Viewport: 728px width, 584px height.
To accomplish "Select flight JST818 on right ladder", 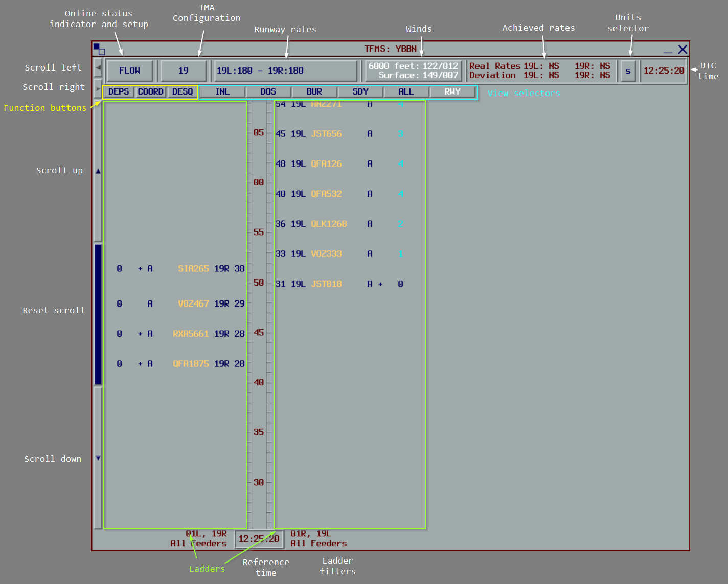I will coord(326,284).
